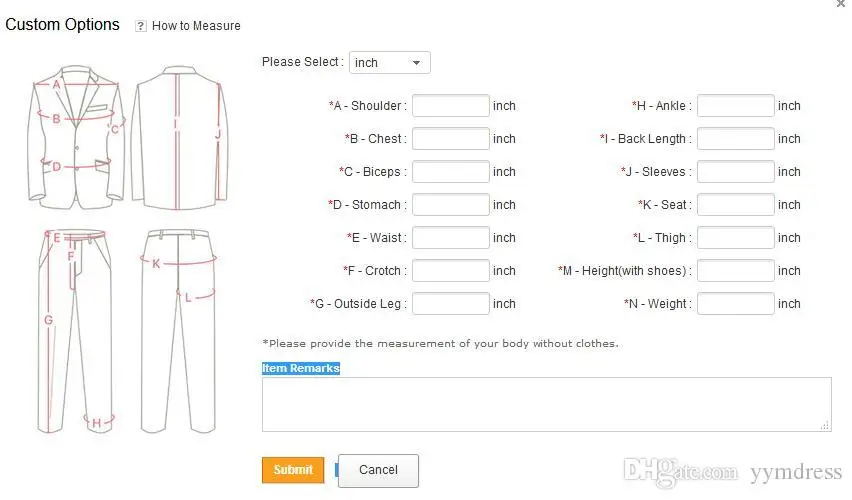852x500 pixels.
Task: Click the How to Measure help icon
Action: (141, 26)
